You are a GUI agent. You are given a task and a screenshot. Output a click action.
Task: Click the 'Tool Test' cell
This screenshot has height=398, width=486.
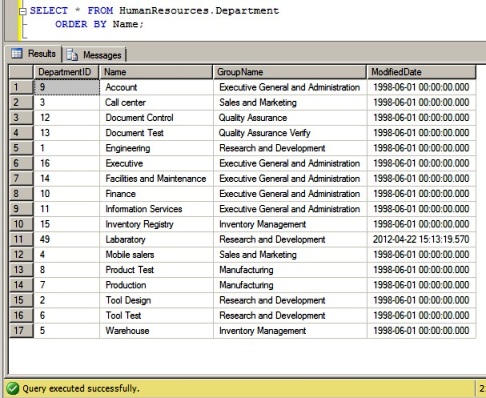coord(156,315)
